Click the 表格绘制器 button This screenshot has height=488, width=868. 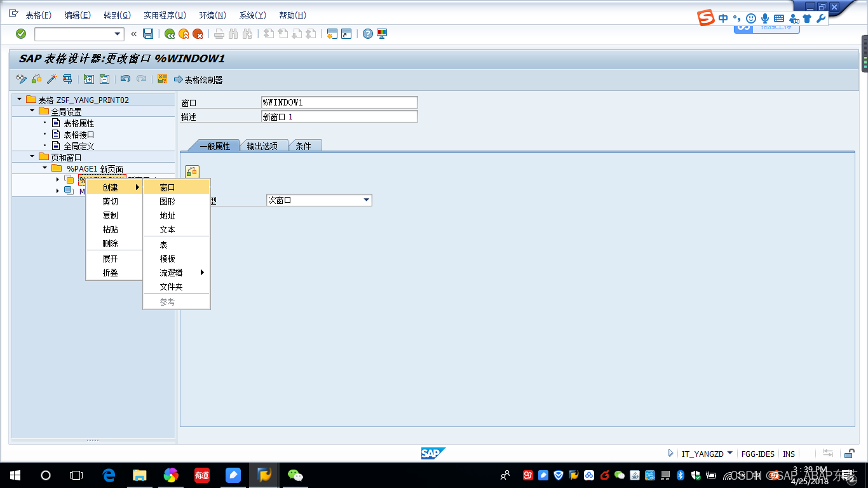(x=198, y=79)
